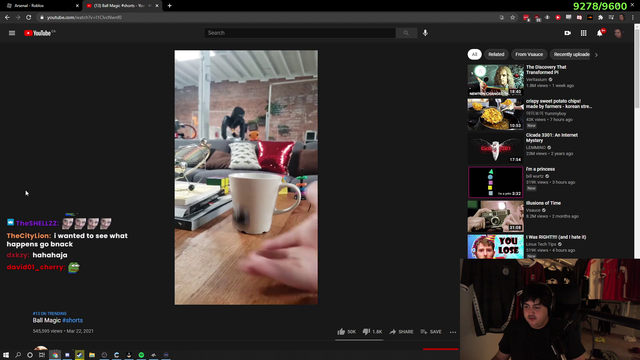Open the #13 ON TRENDING link
This screenshot has height=360, width=640.
[x=50, y=313]
